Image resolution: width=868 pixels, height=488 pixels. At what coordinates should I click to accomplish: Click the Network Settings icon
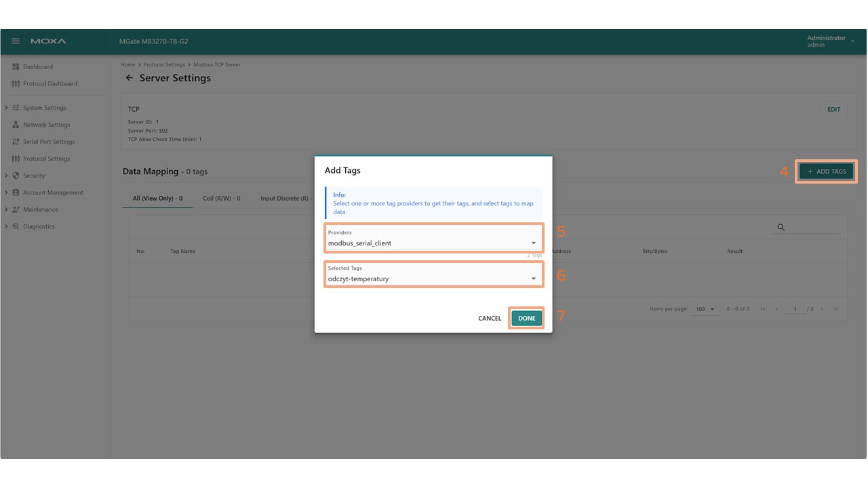pyautogui.click(x=16, y=125)
